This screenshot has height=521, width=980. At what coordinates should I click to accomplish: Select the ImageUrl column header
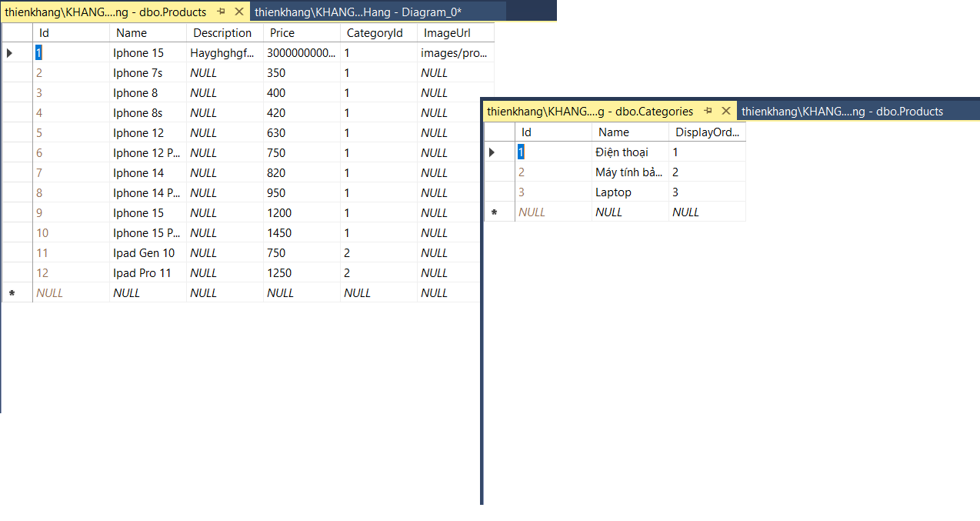click(455, 33)
